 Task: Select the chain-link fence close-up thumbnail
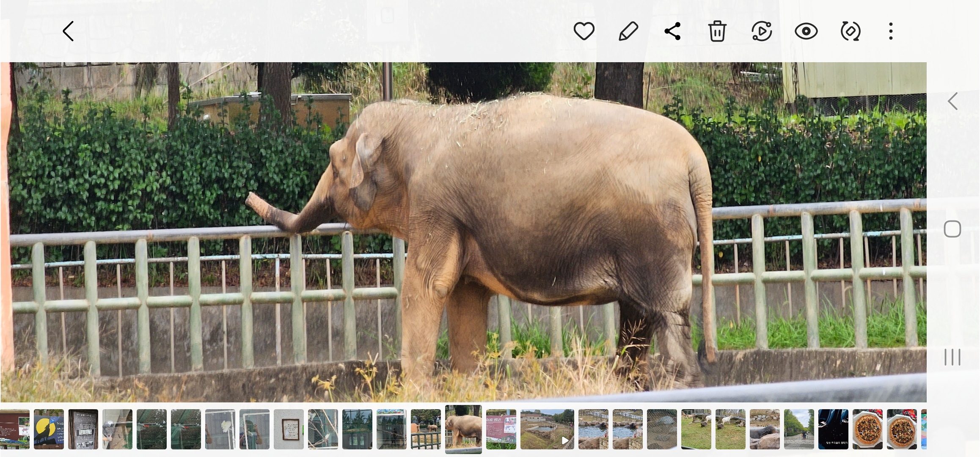[662, 429]
